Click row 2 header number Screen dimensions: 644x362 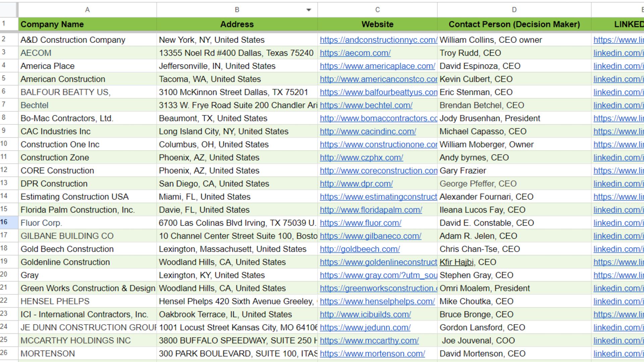pos(4,39)
